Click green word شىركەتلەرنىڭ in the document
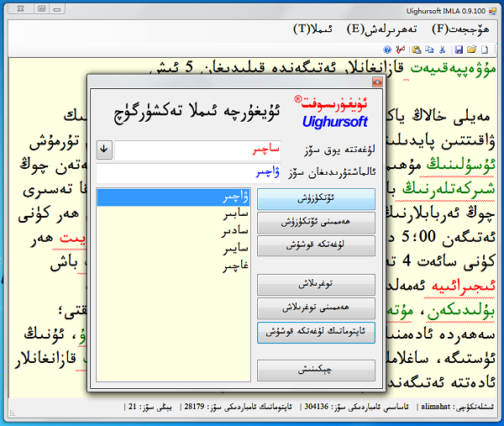 tap(449, 189)
